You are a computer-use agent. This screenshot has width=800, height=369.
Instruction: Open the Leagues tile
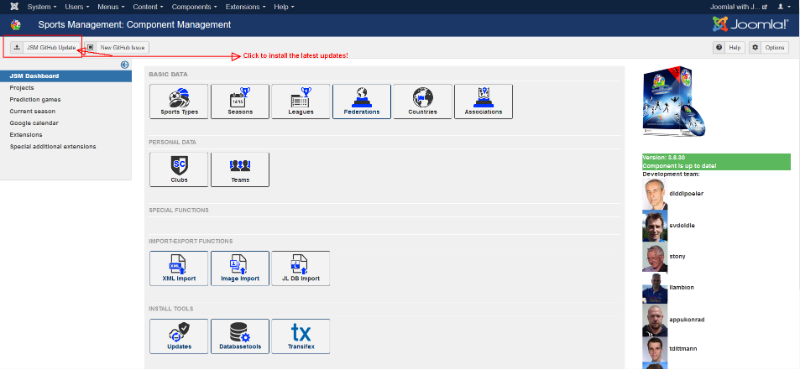pos(301,102)
